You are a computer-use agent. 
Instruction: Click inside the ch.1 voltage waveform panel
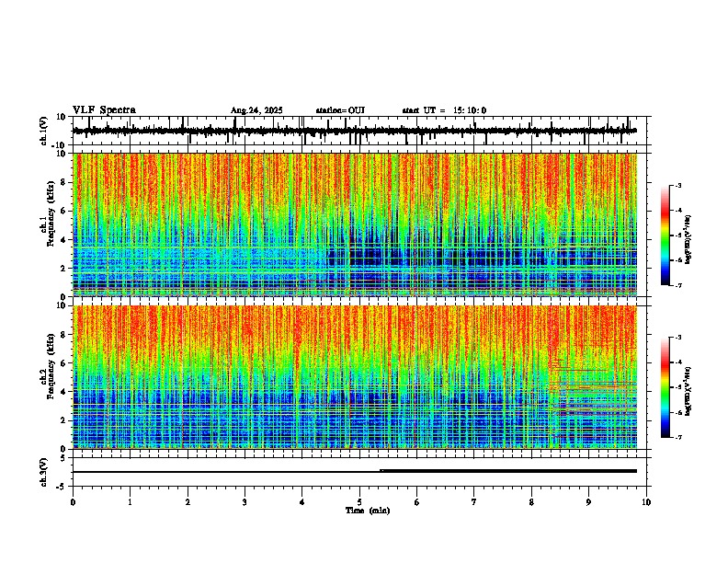(x=361, y=131)
